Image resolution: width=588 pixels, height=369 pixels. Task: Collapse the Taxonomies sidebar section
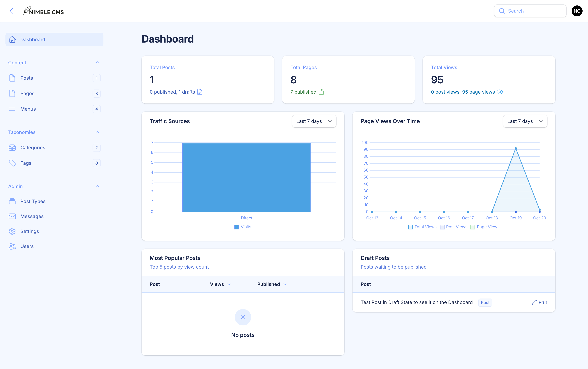pyautogui.click(x=97, y=132)
